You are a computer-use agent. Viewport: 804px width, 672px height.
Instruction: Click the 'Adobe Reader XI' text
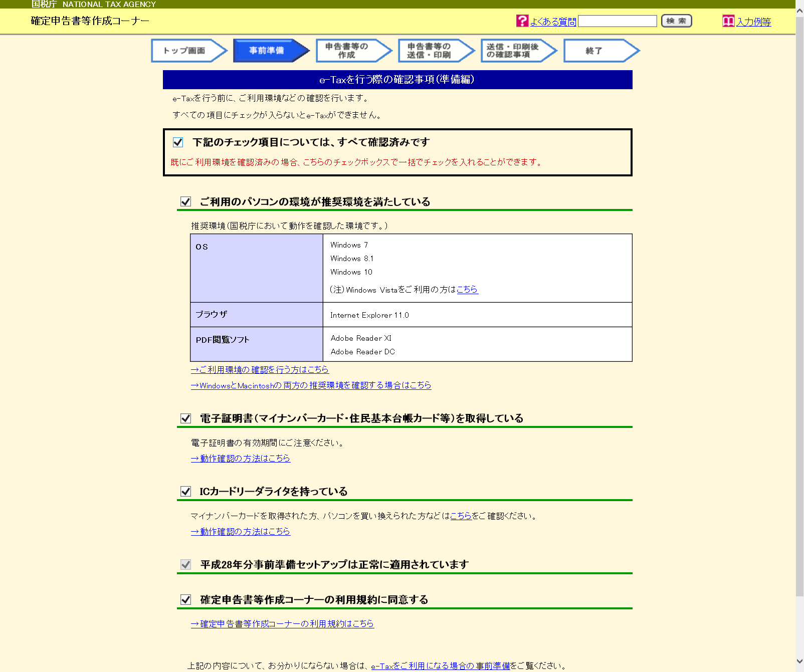(361, 338)
